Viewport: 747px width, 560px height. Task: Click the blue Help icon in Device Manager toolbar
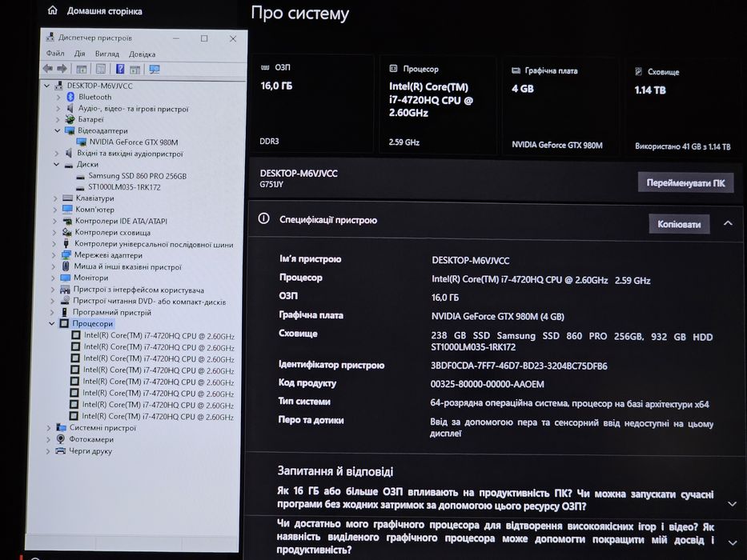coord(120,69)
